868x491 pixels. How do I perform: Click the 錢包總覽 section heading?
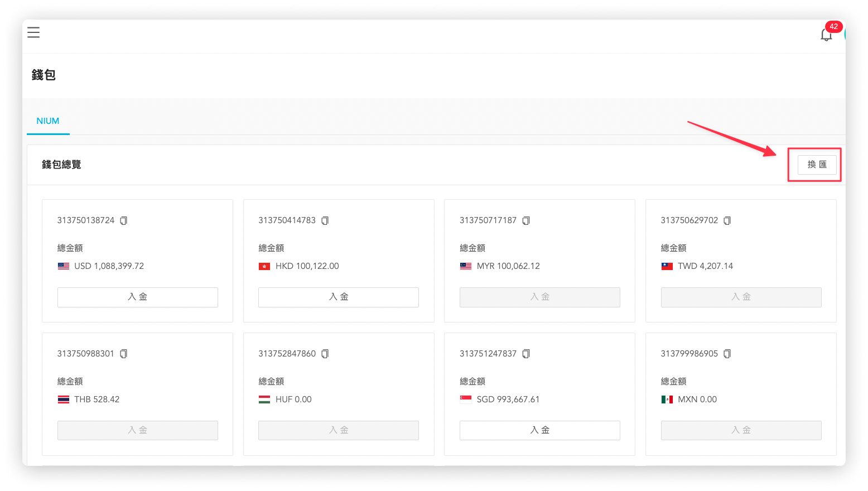pyautogui.click(x=61, y=165)
